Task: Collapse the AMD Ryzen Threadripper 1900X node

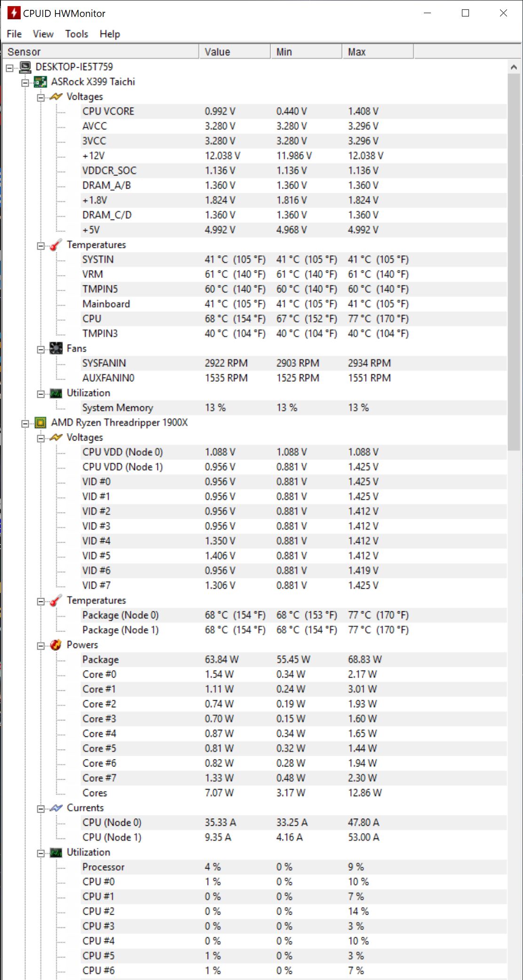Action: [x=25, y=424]
